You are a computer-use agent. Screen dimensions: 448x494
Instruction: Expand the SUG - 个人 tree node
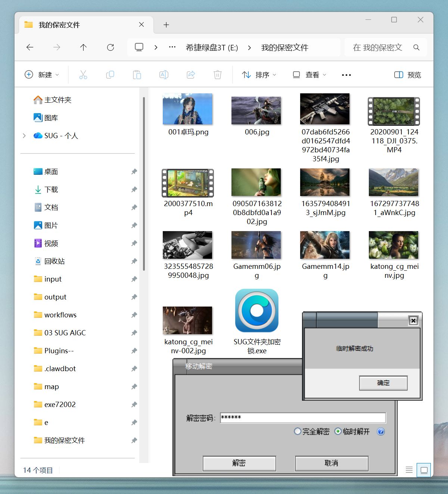pyautogui.click(x=24, y=136)
